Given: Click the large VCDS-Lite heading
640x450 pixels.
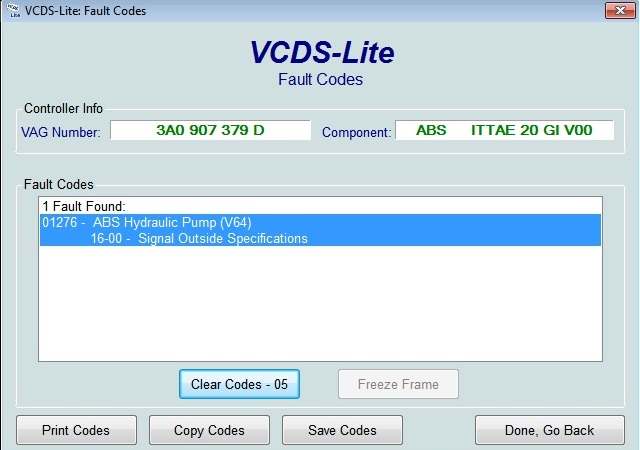Looking at the screenshot, I should point(320,52).
